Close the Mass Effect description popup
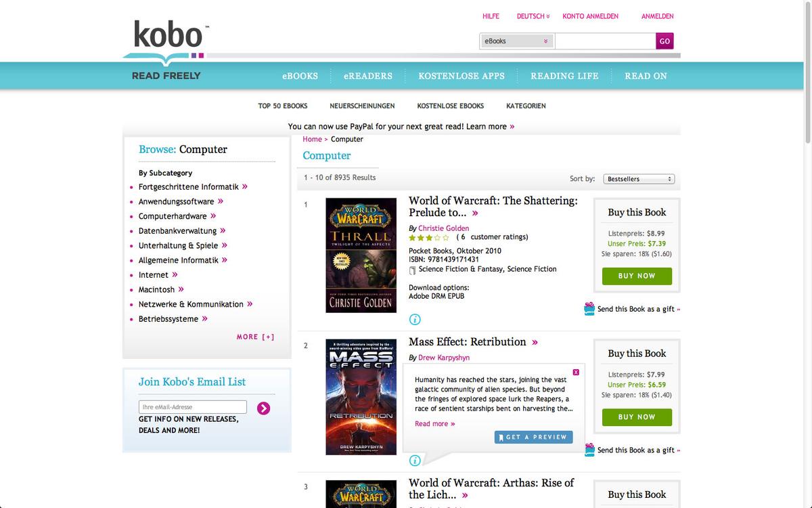The image size is (812, 508). point(576,372)
